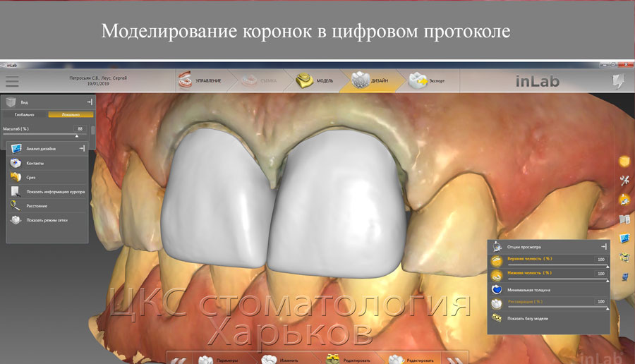Viewport: 635px width, 364px height.
Task: Click the yellow cube icon in right sidebar
Action: click(624, 161)
